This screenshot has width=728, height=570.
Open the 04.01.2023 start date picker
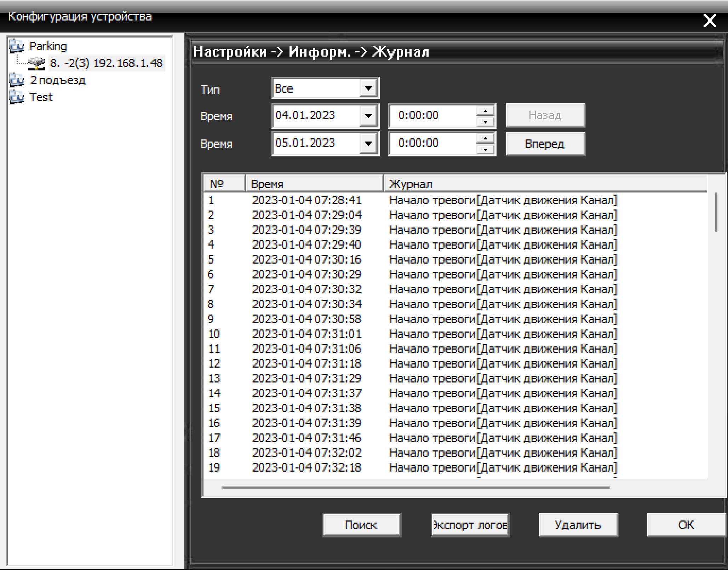(368, 116)
